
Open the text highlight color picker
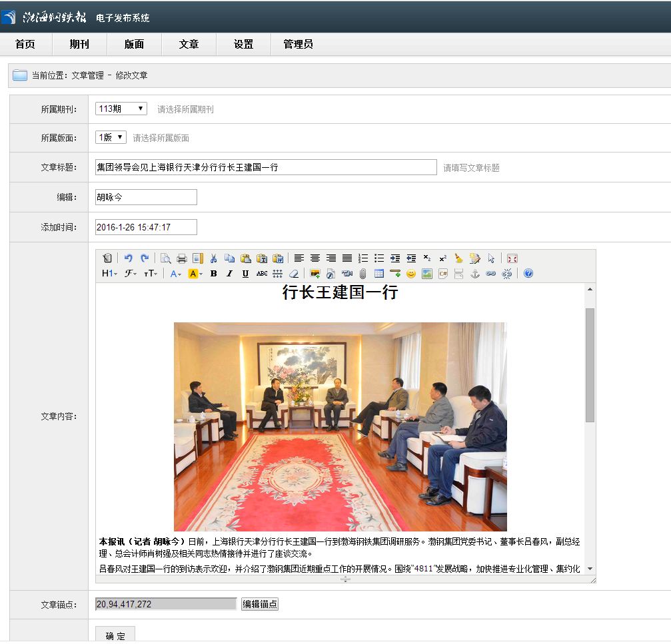click(195, 274)
